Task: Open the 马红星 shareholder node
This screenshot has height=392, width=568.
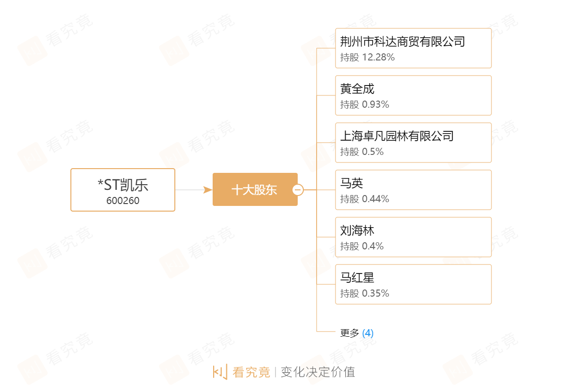Action: 413,284
